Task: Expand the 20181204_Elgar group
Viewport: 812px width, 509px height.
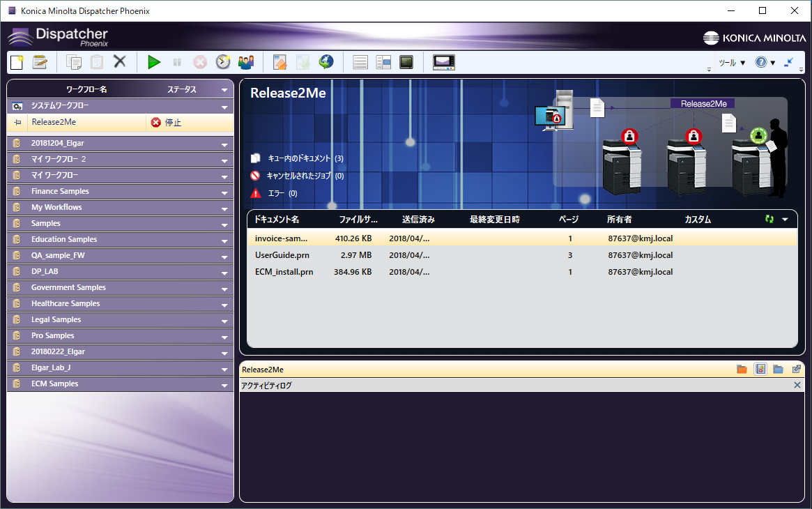Action: point(224,144)
